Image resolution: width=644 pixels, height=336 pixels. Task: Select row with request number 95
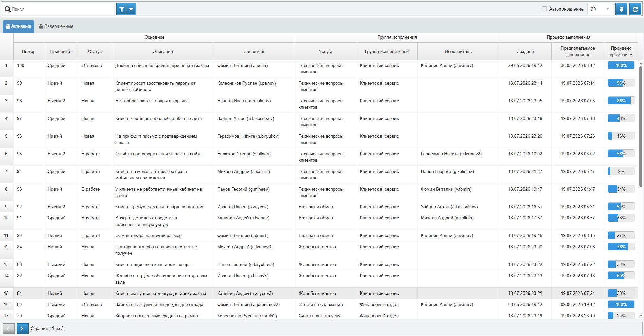pyautogui.click(x=319, y=157)
